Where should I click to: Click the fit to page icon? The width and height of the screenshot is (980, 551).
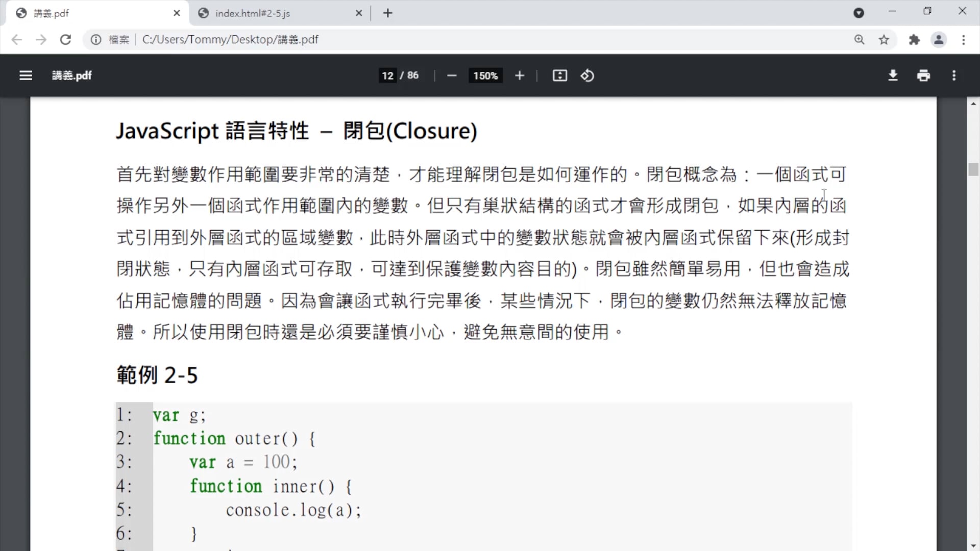point(559,76)
